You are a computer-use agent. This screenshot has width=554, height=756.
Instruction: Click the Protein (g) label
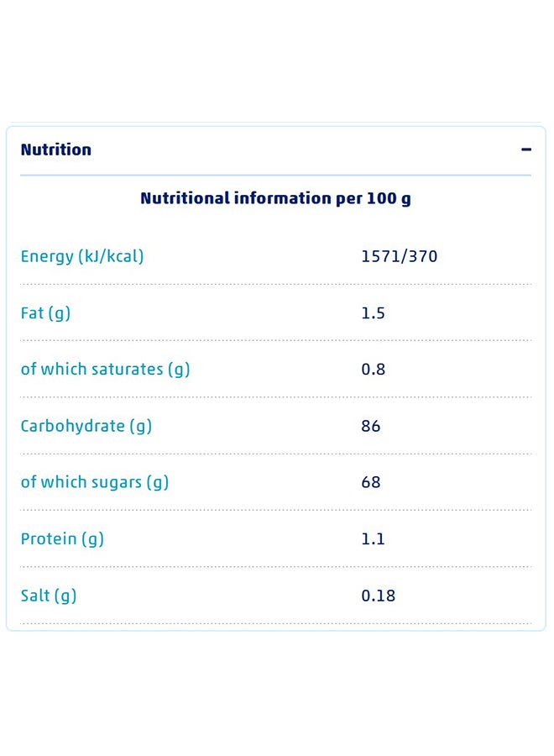tap(62, 538)
